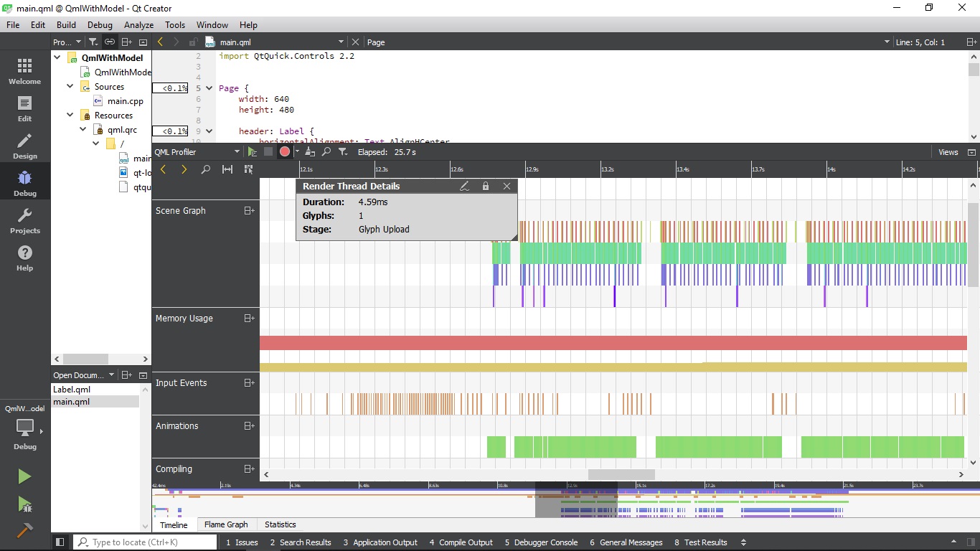The height and width of the screenshot is (551, 980).
Task: Open the Analyze menu
Action: click(x=138, y=24)
